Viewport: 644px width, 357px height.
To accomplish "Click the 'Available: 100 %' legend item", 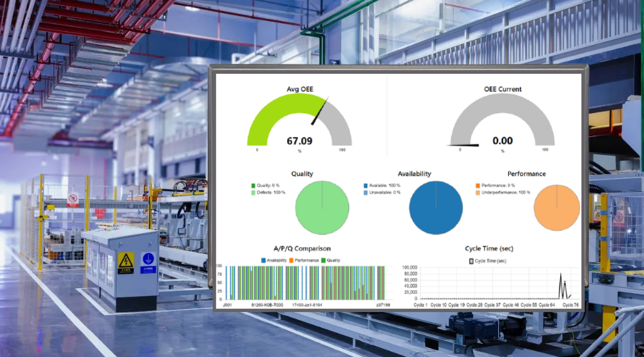I will click(x=382, y=186).
